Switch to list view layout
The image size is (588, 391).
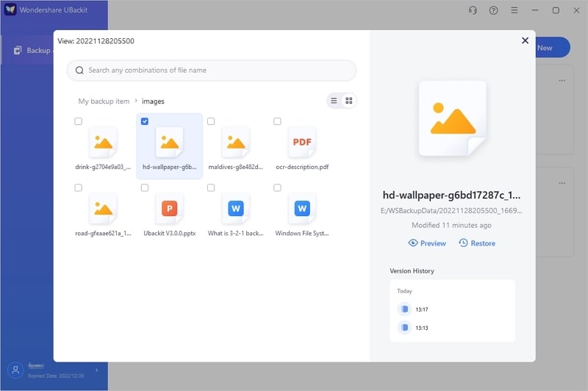pos(334,101)
